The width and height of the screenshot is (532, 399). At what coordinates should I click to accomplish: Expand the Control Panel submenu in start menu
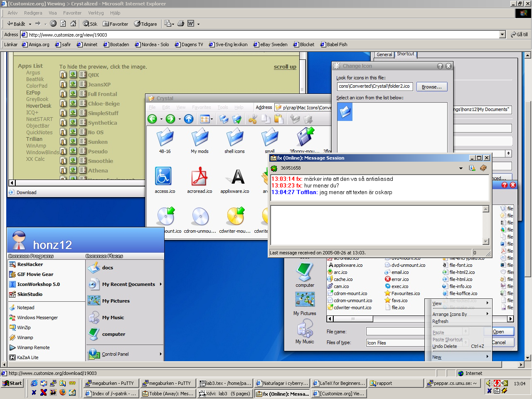pyautogui.click(x=160, y=354)
